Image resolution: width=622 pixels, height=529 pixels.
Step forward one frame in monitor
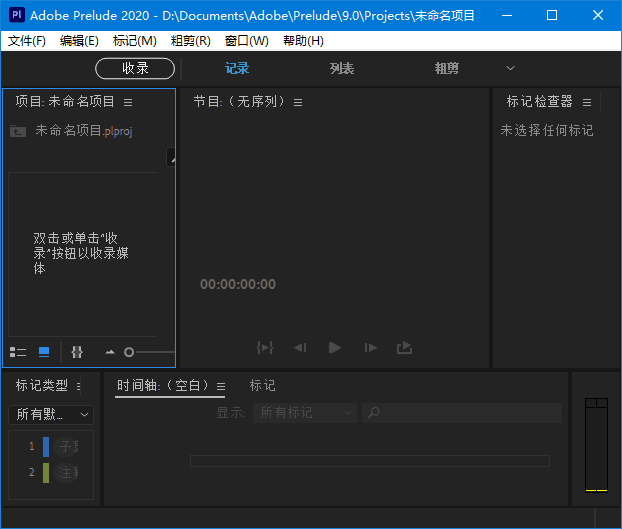[x=371, y=348]
